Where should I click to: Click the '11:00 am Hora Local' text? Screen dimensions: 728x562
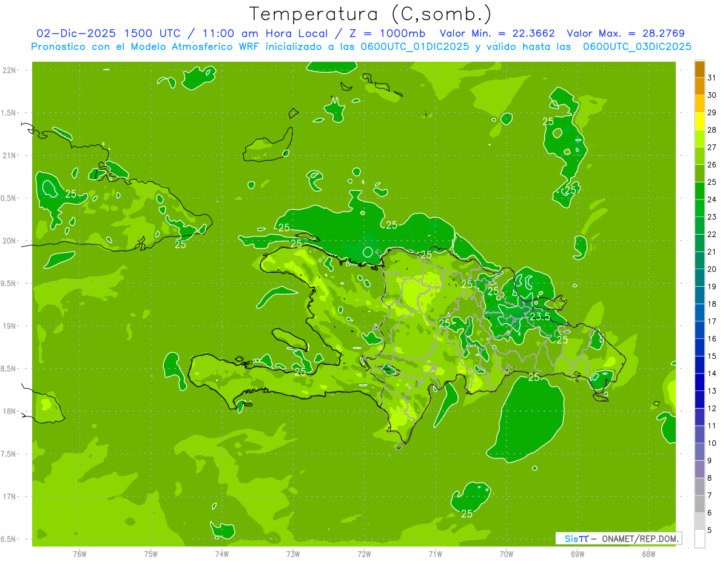[264, 33]
